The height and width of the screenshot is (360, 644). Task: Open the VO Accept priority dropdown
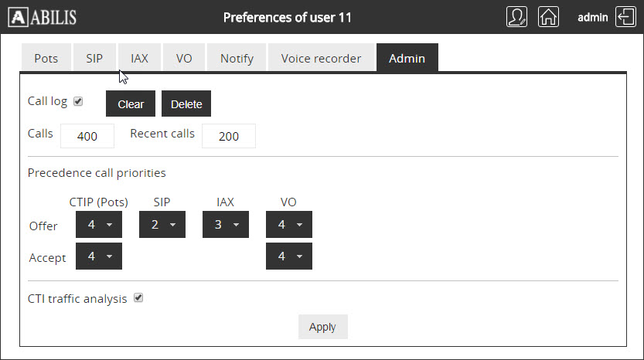click(288, 256)
